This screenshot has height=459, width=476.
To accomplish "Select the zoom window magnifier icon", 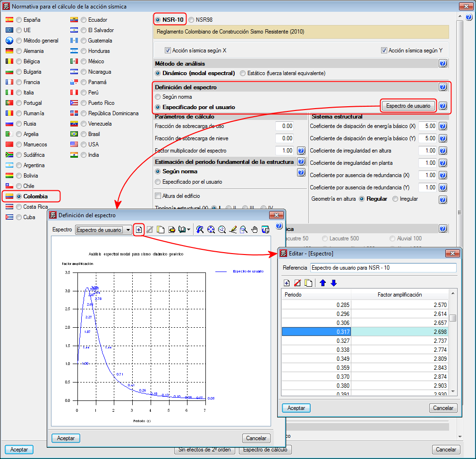I will [x=244, y=230].
